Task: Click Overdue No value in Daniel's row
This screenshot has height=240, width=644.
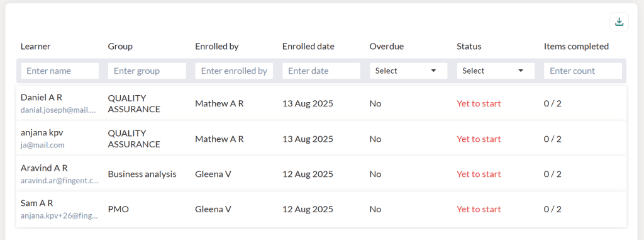Action: (375, 104)
